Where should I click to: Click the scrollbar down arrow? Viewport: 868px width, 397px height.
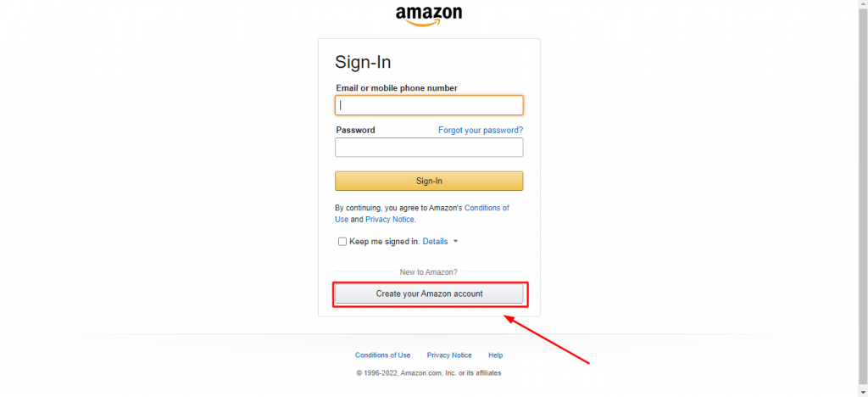pos(863,392)
